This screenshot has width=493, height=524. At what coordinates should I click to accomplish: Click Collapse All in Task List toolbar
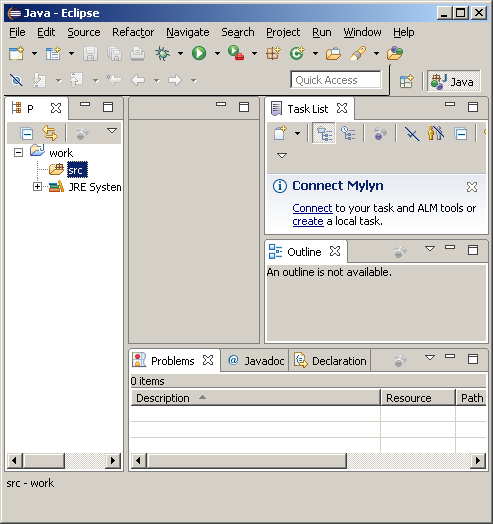461,134
